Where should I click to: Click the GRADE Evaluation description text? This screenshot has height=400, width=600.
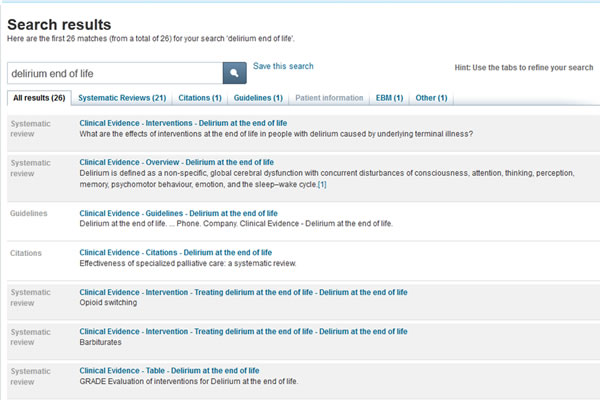coord(189,381)
